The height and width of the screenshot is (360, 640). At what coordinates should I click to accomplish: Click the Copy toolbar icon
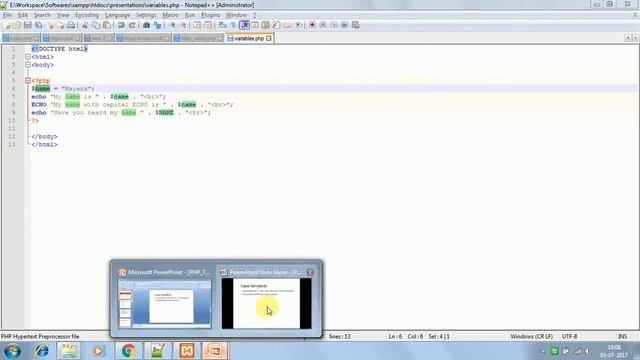point(96,25)
